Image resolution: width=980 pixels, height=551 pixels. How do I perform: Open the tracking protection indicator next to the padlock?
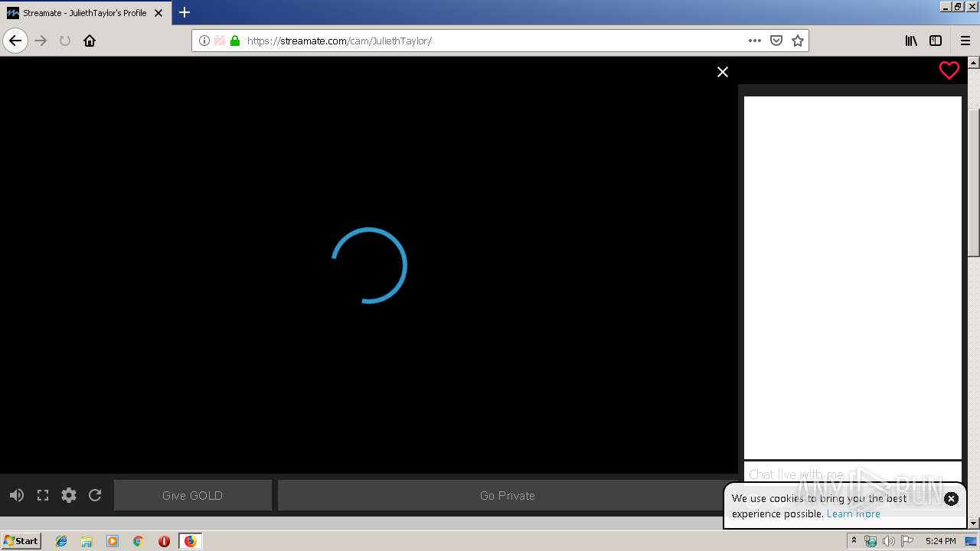220,41
